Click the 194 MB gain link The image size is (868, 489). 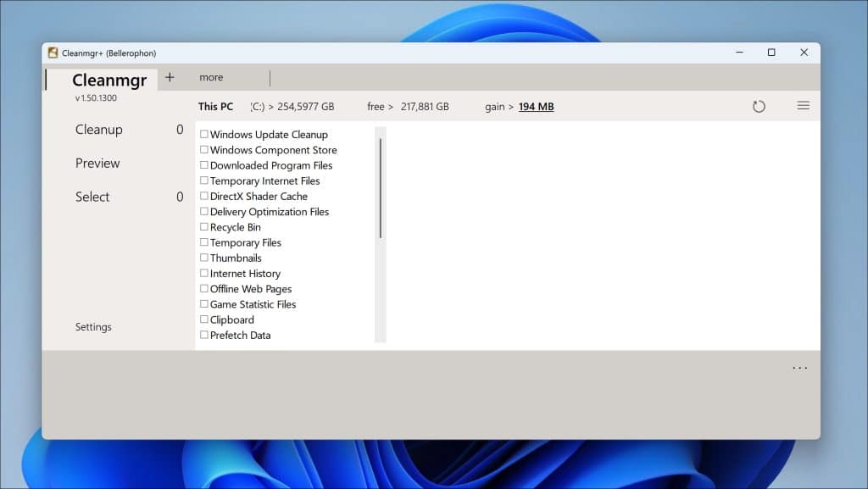coord(536,107)
